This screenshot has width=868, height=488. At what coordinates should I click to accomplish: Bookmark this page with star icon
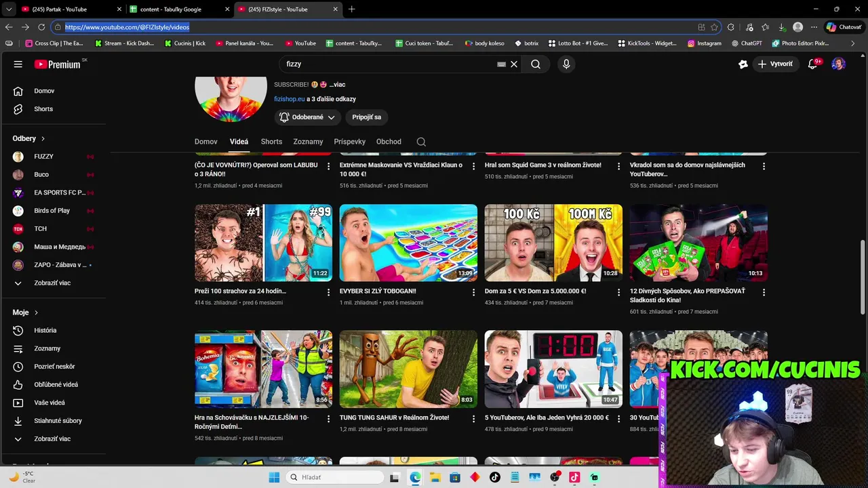click(714, 27)
